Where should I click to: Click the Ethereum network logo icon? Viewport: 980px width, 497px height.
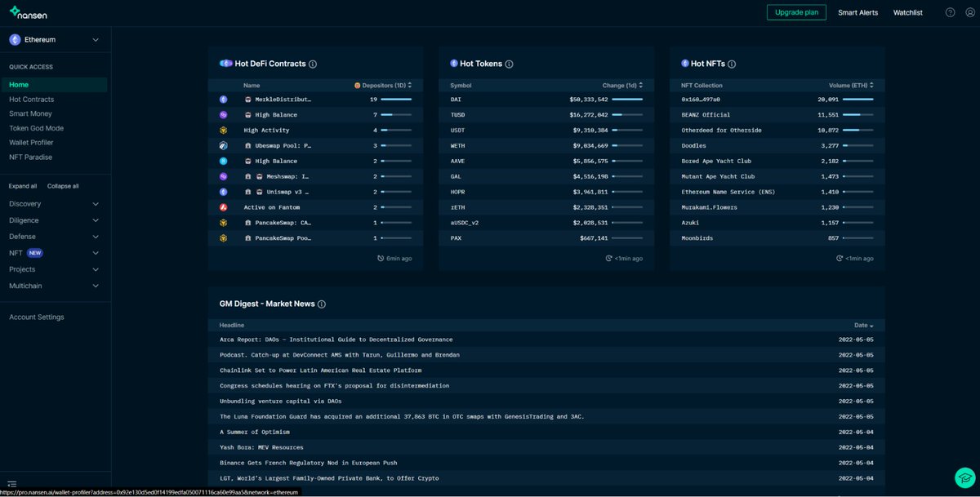(x=15, y=39)
